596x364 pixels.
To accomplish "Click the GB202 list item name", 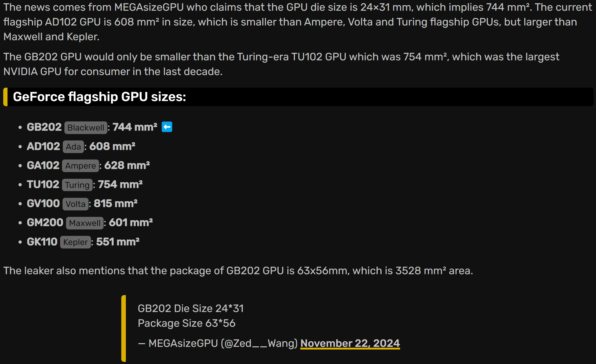I will (44, 127).
